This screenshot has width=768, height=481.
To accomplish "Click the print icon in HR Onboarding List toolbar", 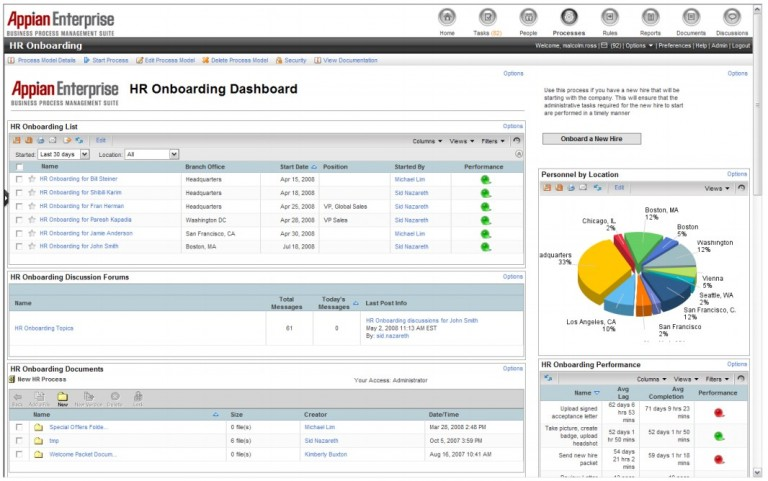I will click(x=41, y=141).
